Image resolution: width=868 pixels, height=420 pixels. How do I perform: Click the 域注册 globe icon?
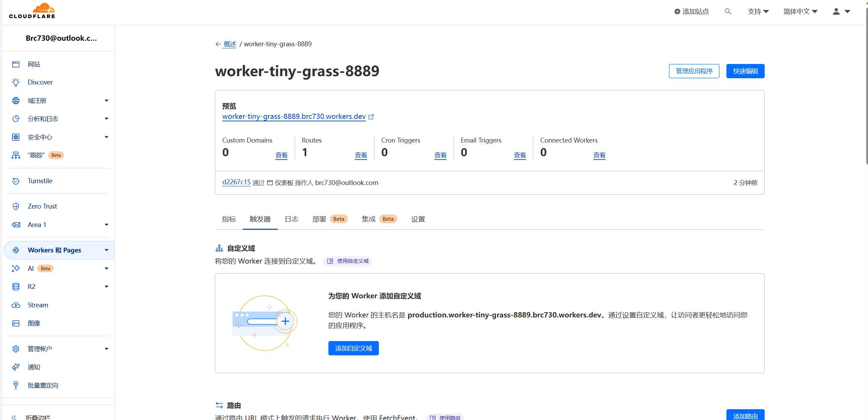click(x=16, y=100)
